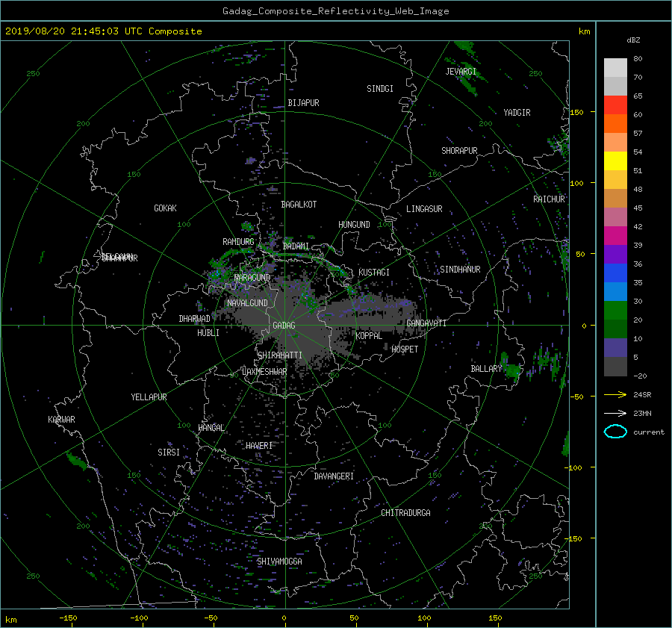Click the NARAGUND town label
The image size is (672, 628).
pos(252,278)
